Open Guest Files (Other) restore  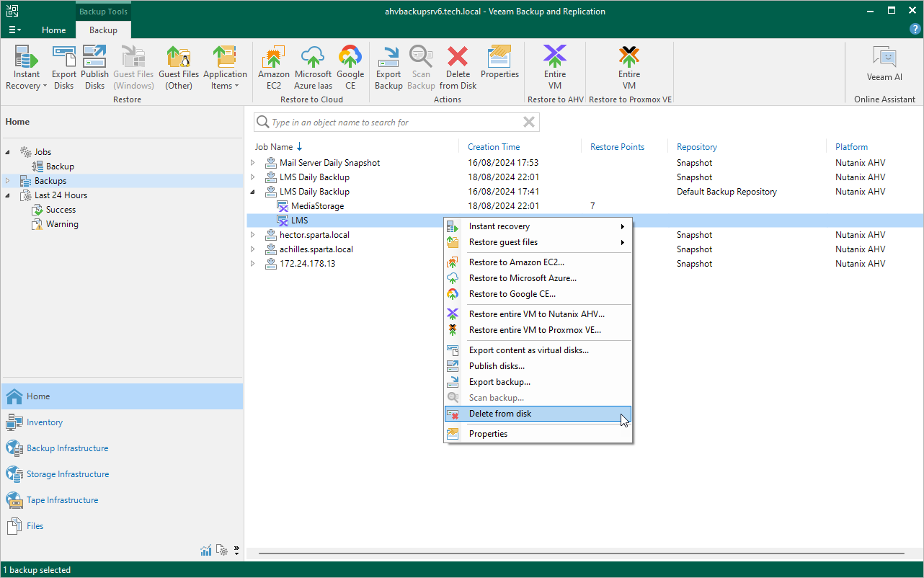pos(179,68)
